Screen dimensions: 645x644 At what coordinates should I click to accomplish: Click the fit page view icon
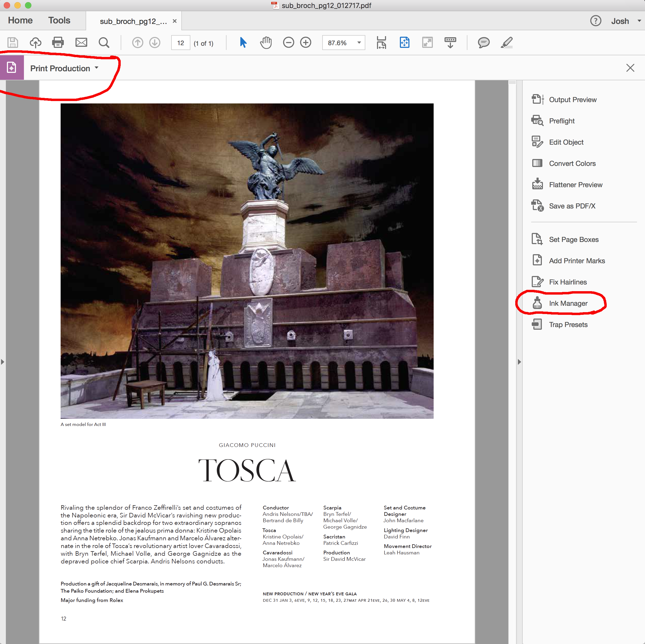tap(404, 42)
